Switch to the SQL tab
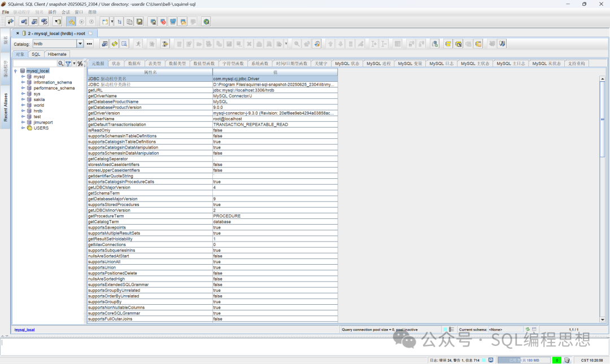610x364 pixels. [x=36, y=54]
